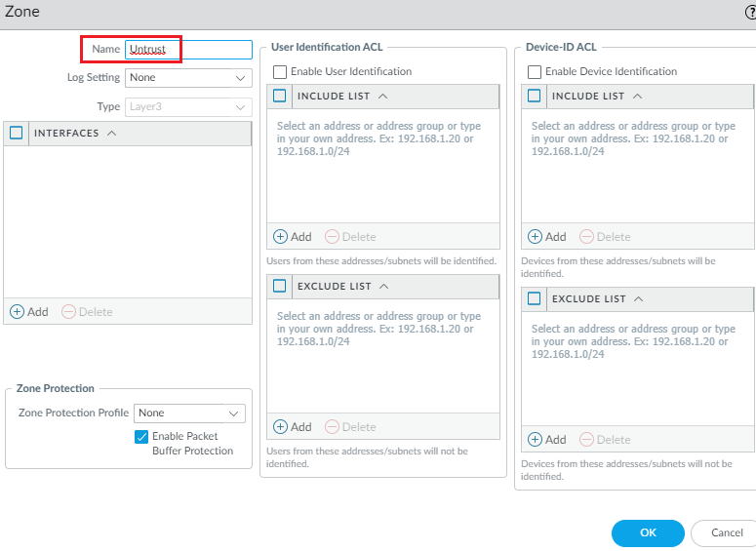Enable Device Identification checkbox
This screenshot has height=551, width=756.
pyautogui.click(x=535, y=72)
